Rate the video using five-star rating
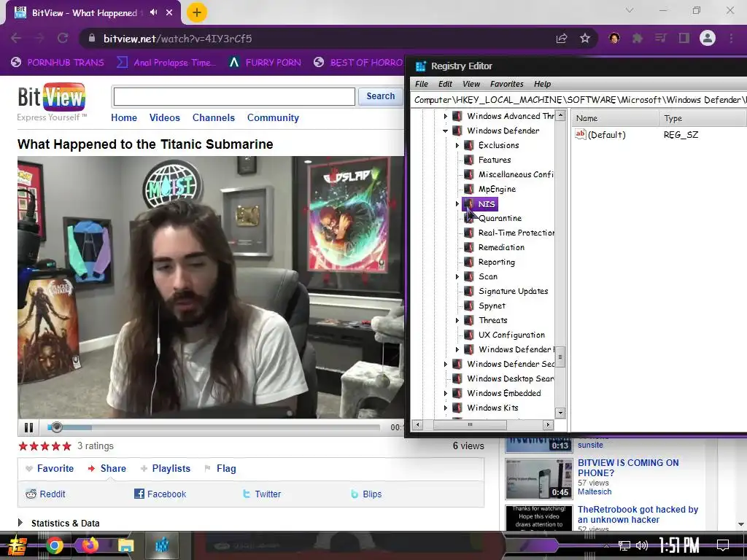The height and width of the screenshot is (560, 747). [x=44, y=446]
